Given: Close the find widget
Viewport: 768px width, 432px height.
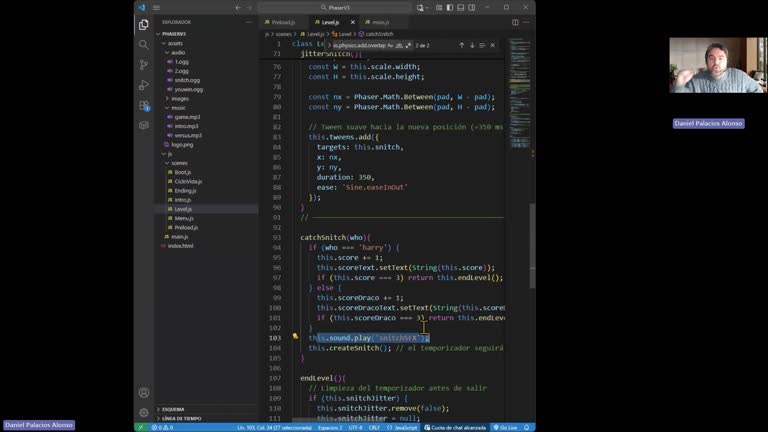Looking at the screenshot, I should 492,45.
